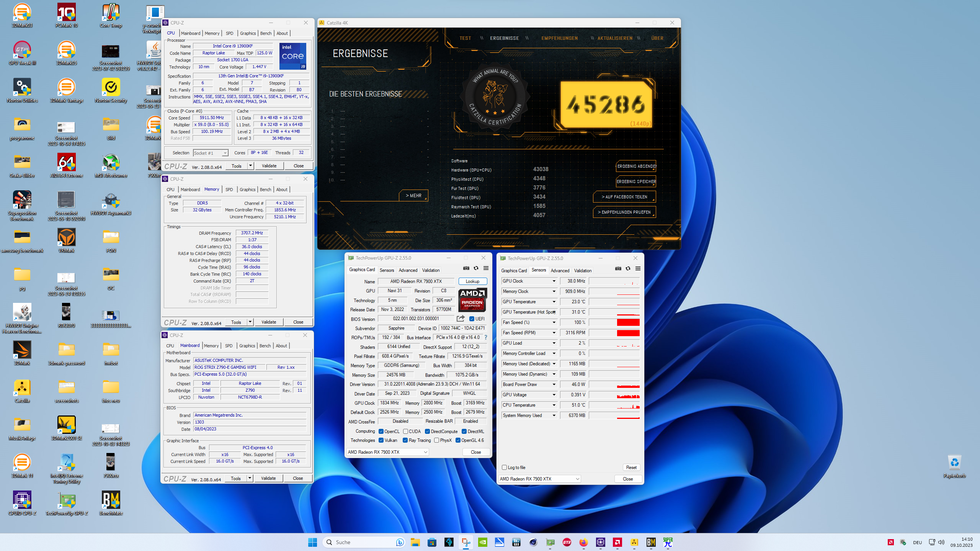The image size is (980, 551).
Task: Open hamburger menu in GPU-Z Graphics Card window
Action: 486,268
